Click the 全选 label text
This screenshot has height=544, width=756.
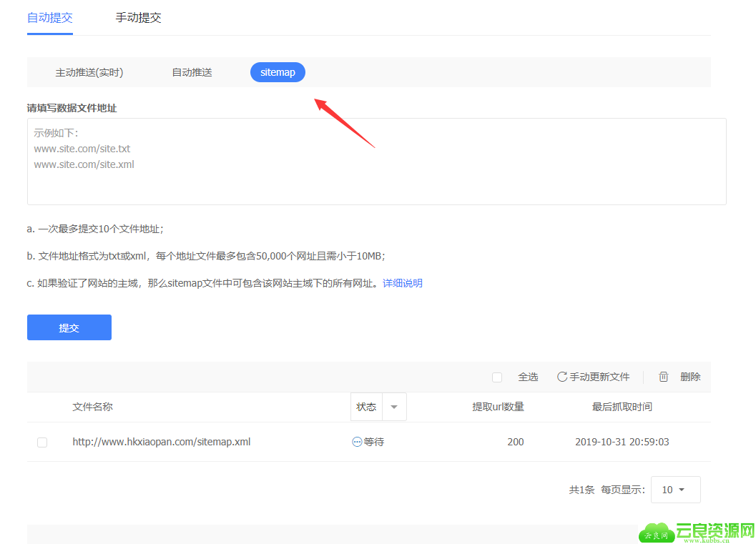(528, 377)
